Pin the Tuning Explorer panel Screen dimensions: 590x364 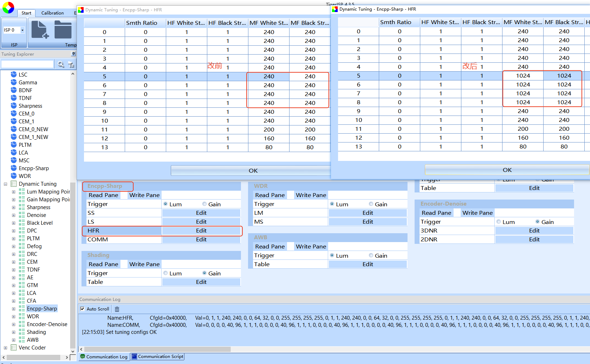point(73,54)
